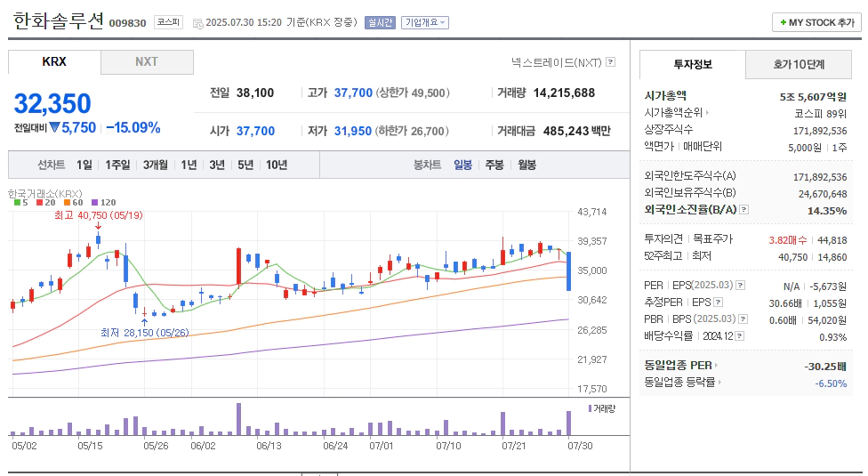Show 3개월 line chart
The width and height of the screenshot is (868, 476).
click(155, 165)
